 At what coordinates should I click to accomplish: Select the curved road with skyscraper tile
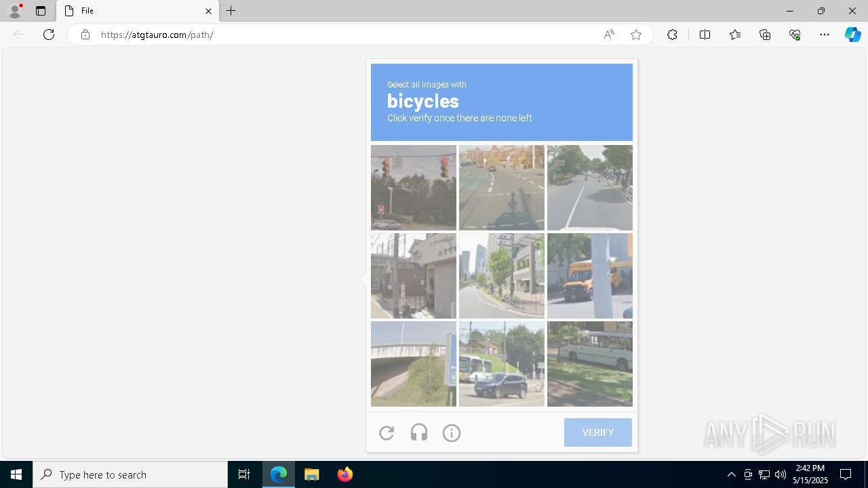click(502, 276)
